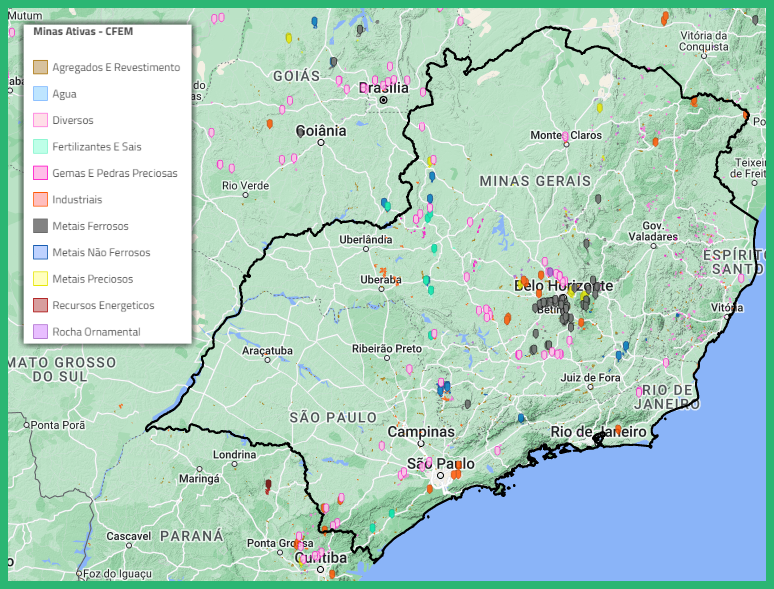Click the Recursos Energeticos red swatch
This screenshot has height=589, width=774.
(40, 305)
